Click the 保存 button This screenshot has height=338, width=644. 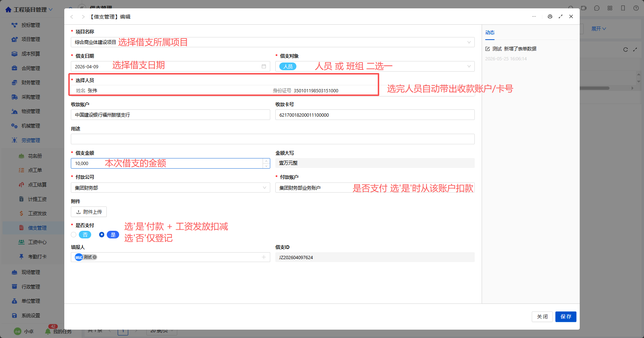point(566,317)
